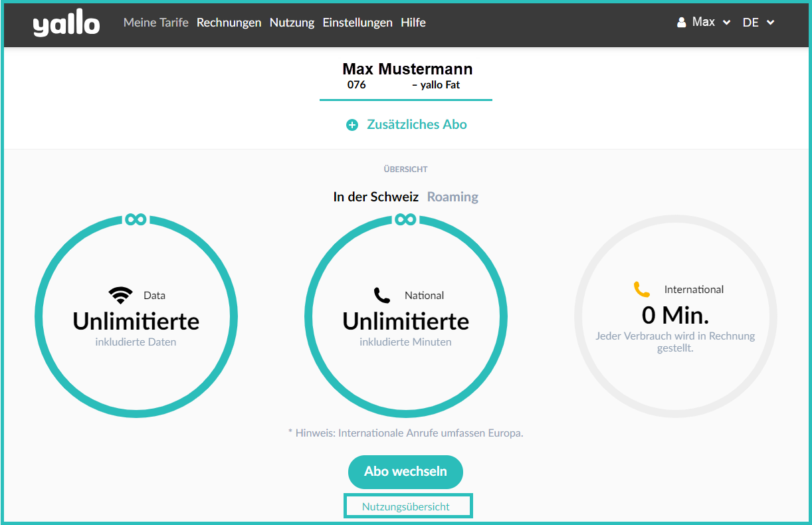Click the plus icon next to Zusätzliches Abo

[x=352, y=124]
